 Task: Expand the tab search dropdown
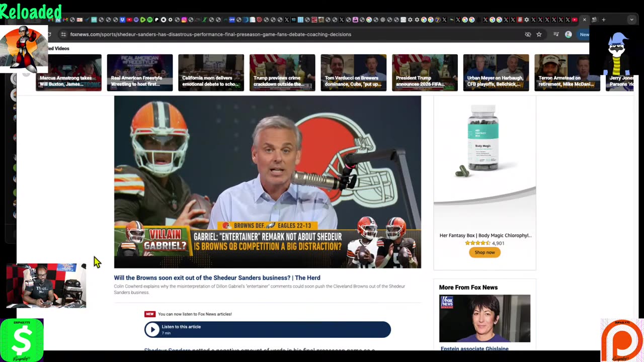[631, 20]
